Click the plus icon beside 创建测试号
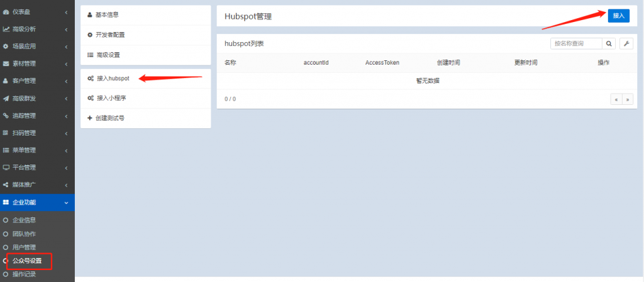Viewport: 644px width, 282px height. [x=90, y=118]
